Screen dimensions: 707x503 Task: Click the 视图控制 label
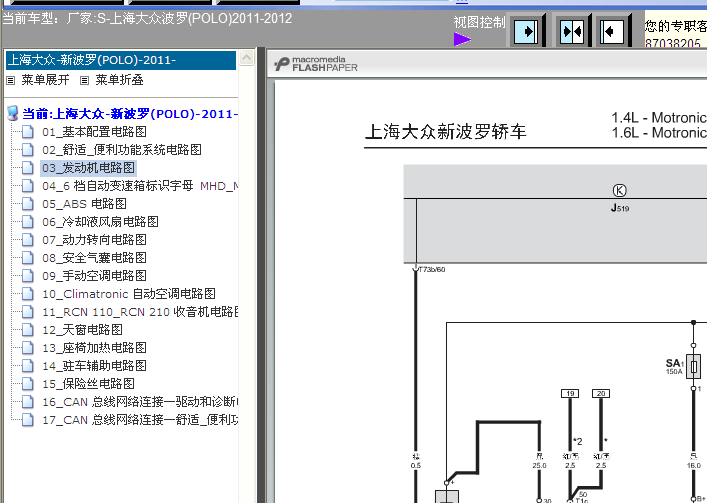tap(479, 22)
